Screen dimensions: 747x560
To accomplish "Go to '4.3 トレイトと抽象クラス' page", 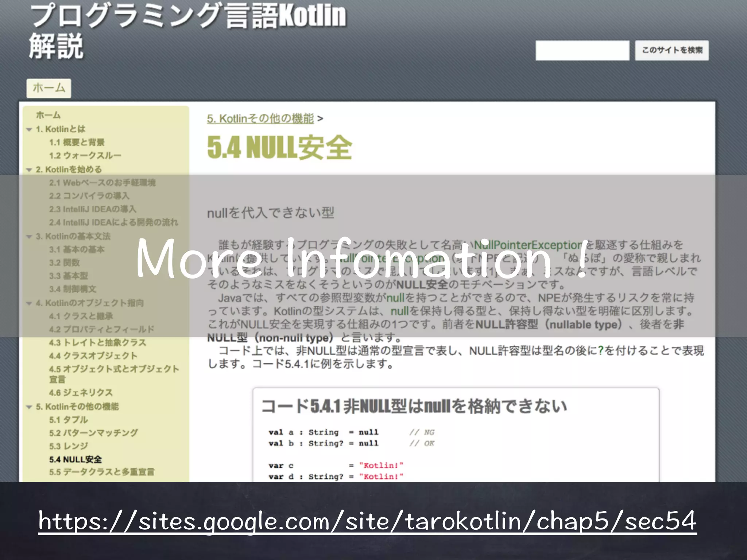I will pos(97,343).
